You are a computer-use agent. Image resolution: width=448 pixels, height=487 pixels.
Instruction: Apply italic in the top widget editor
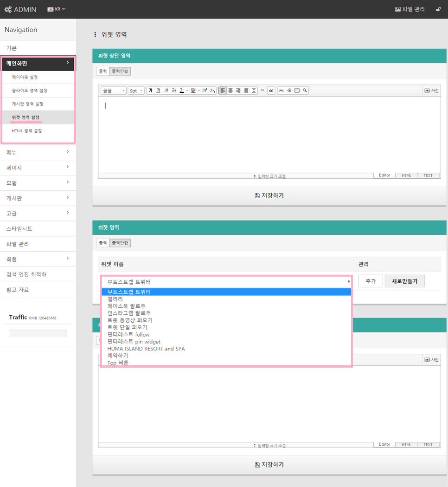point(166,91)
